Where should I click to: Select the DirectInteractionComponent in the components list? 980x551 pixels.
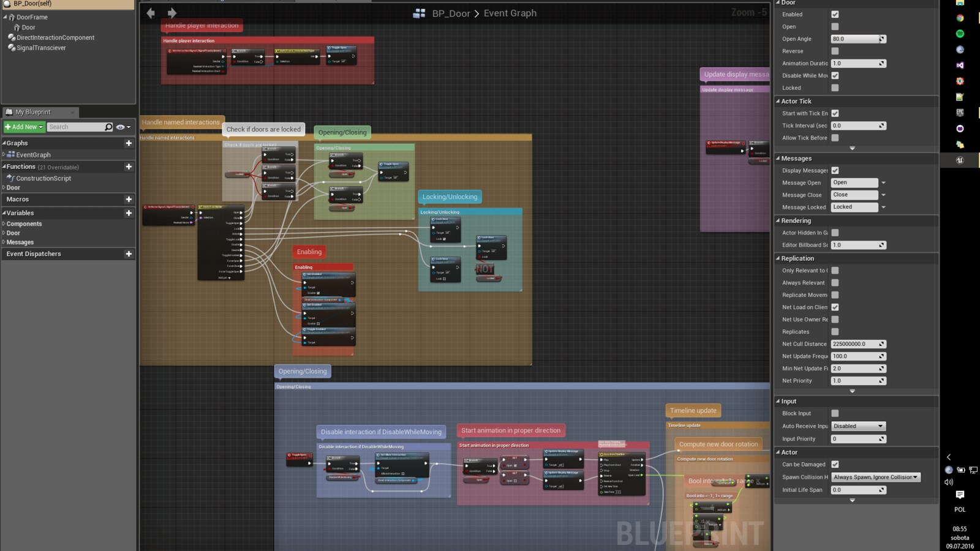pyautogui.click(x=55, y=37)
